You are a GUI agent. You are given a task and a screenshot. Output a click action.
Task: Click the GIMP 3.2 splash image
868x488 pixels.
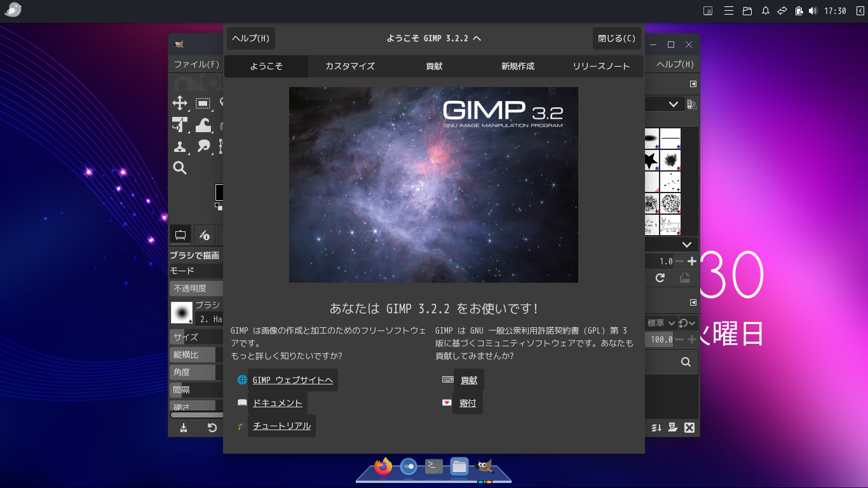433,185
